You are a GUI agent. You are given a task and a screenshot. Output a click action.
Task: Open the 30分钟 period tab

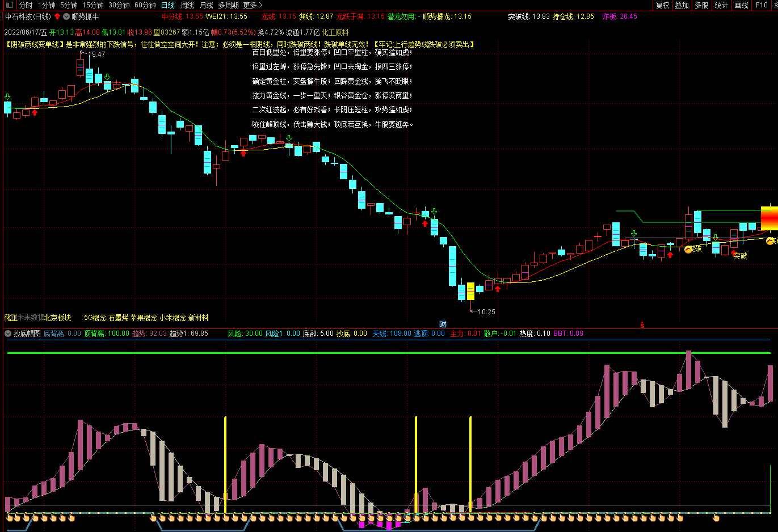119,5
